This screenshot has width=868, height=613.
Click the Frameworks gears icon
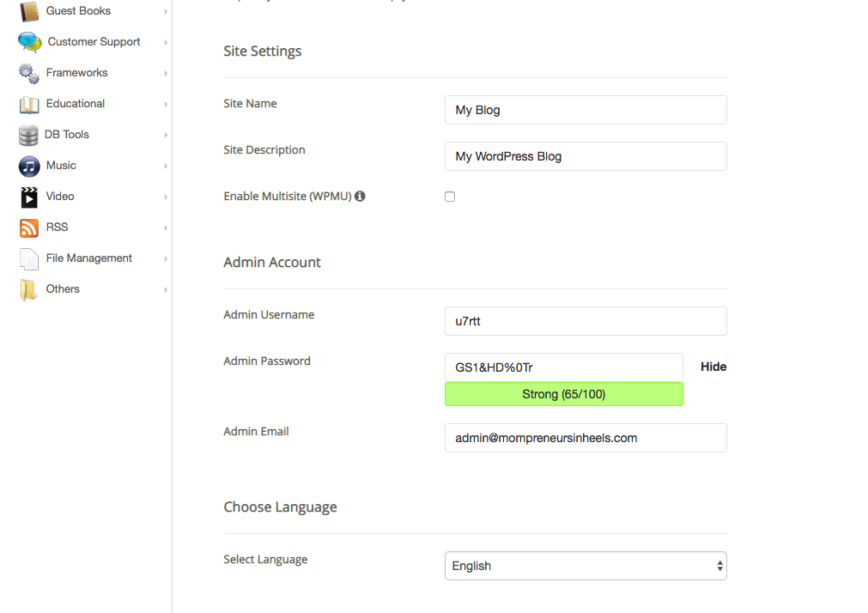point(29,73)
